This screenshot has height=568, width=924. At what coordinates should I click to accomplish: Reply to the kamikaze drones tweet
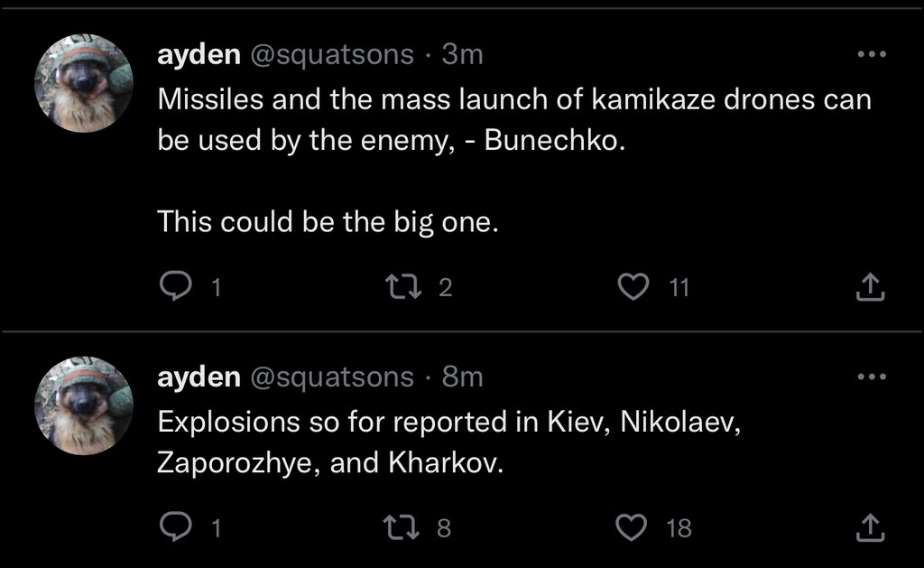pos(176,286)
